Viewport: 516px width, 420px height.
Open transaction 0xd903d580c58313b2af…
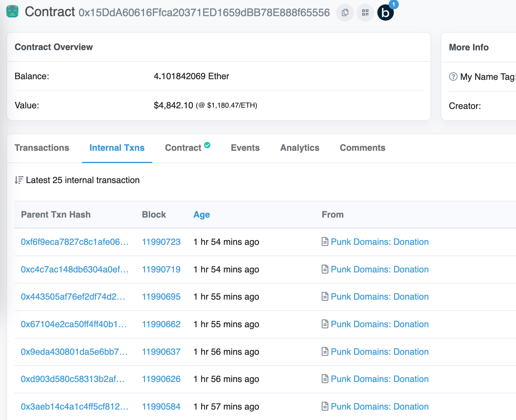(73, 379)
